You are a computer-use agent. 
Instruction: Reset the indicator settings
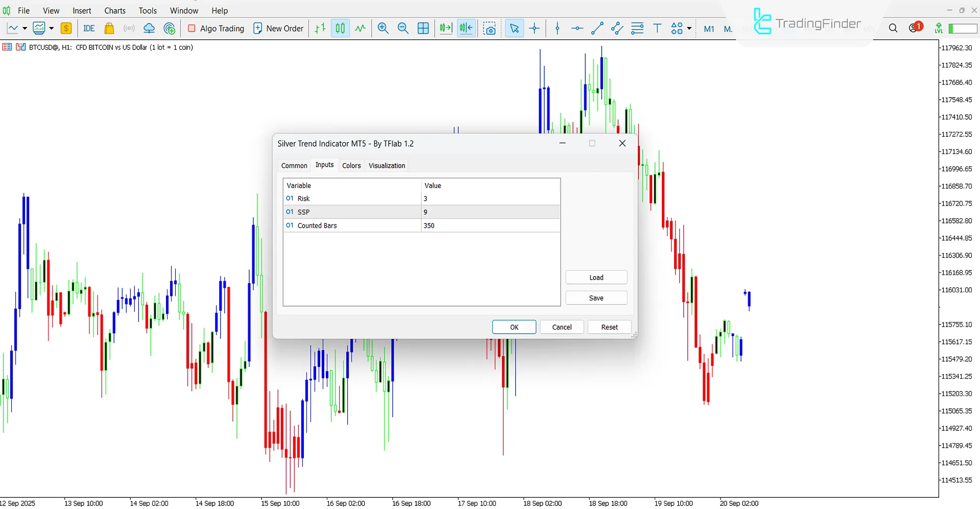click(x=609, y=327)
